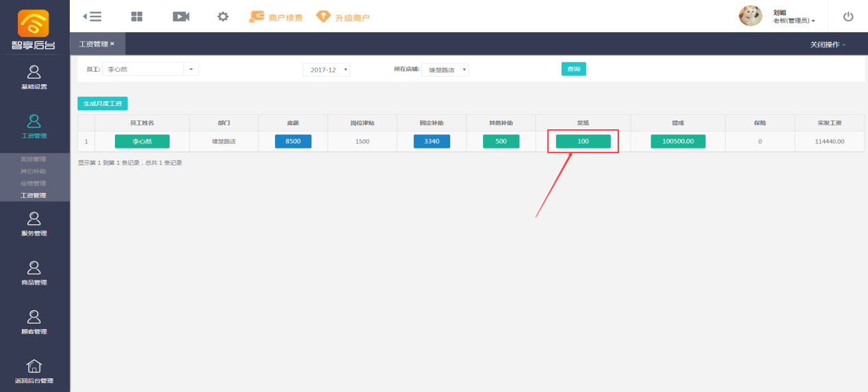Click the user avatar picture
Screen dimensions: 868x392
click(750, 16)
